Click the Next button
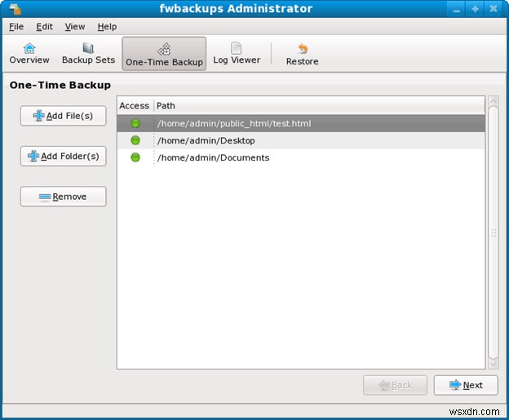 click(466, 385)
